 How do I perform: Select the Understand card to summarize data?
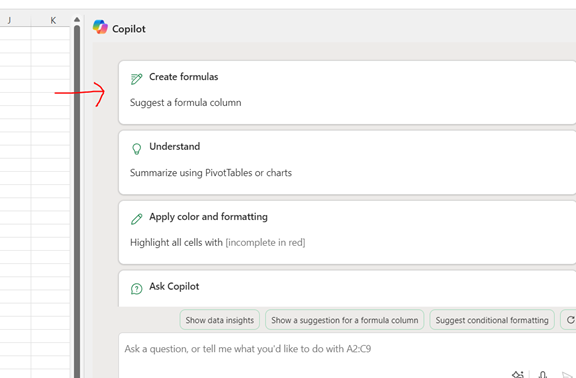coord(347,162)
